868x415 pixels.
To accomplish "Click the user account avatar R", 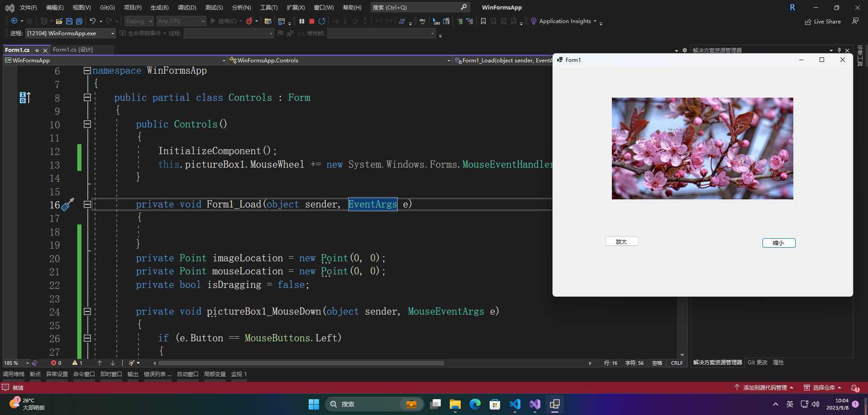I will click(792, 8).
